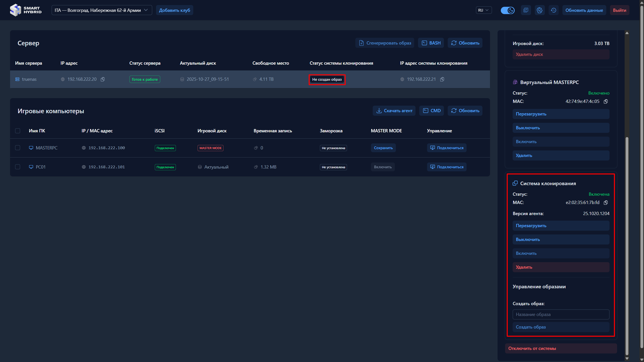Screen dimensions: 644x362
Task: Open the club selection dropdown
Action: [102, 10]
